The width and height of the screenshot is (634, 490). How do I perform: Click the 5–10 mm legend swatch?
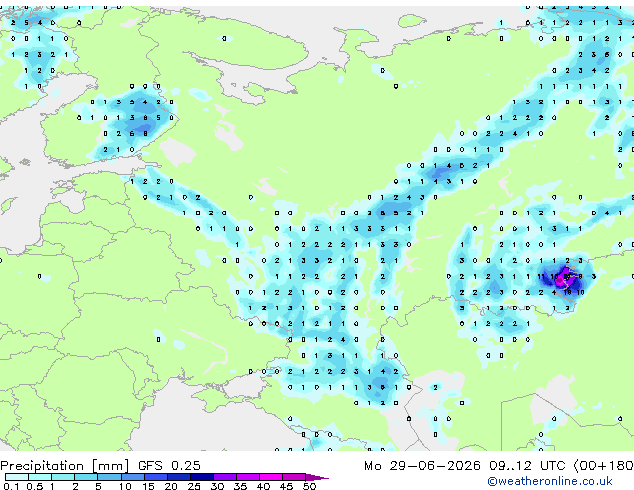(109, 477)
